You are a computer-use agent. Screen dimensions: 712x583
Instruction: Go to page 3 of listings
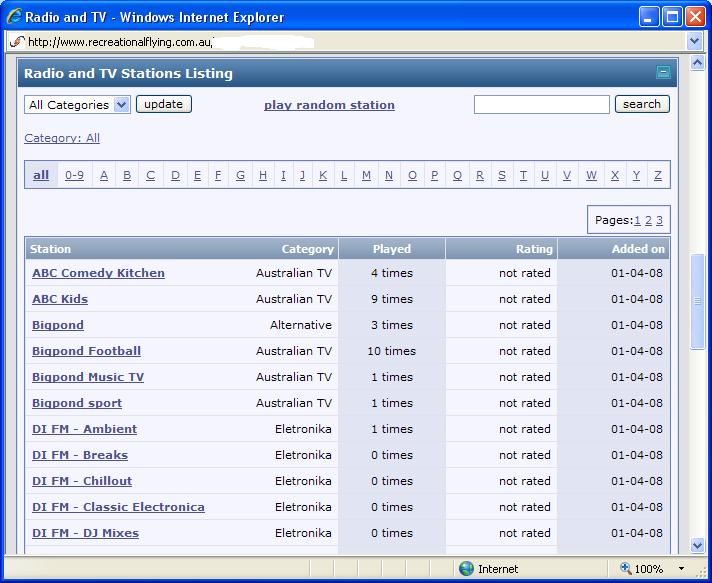[659, 220]
